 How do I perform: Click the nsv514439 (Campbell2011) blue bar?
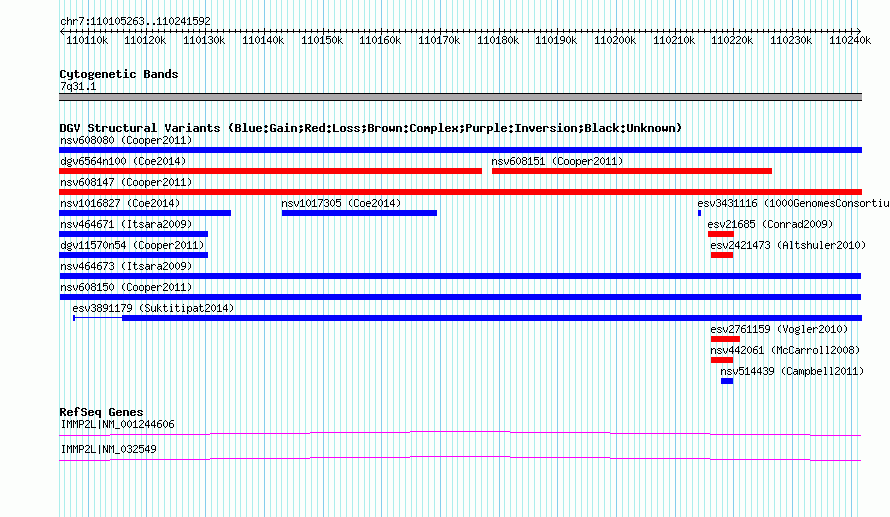(727, 381)
